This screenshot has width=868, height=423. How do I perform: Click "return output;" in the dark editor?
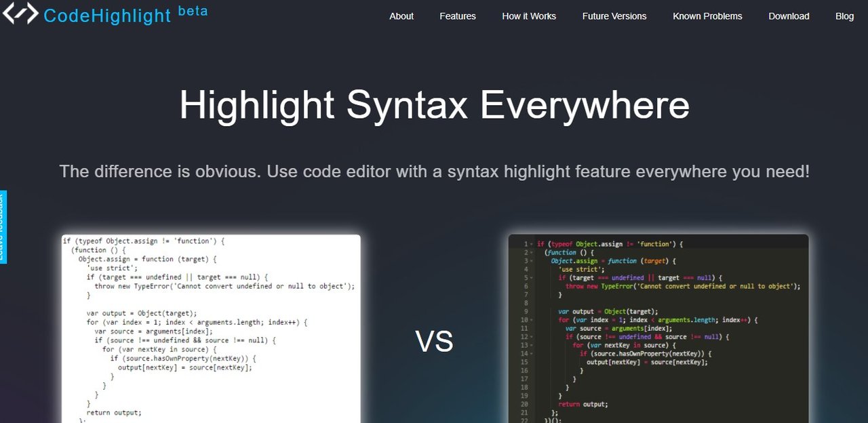[583, 404]
